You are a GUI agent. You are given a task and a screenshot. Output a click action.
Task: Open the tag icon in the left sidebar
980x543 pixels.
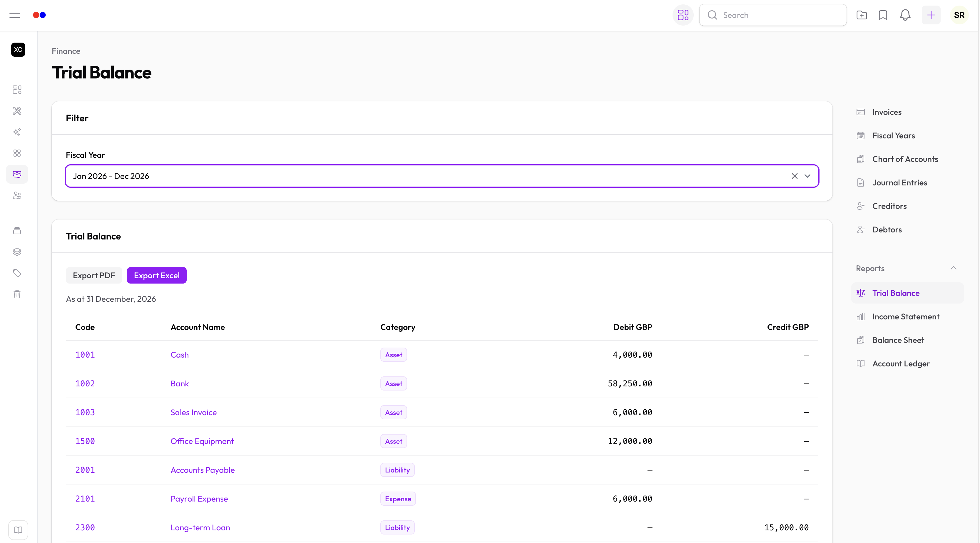point(17,273)
